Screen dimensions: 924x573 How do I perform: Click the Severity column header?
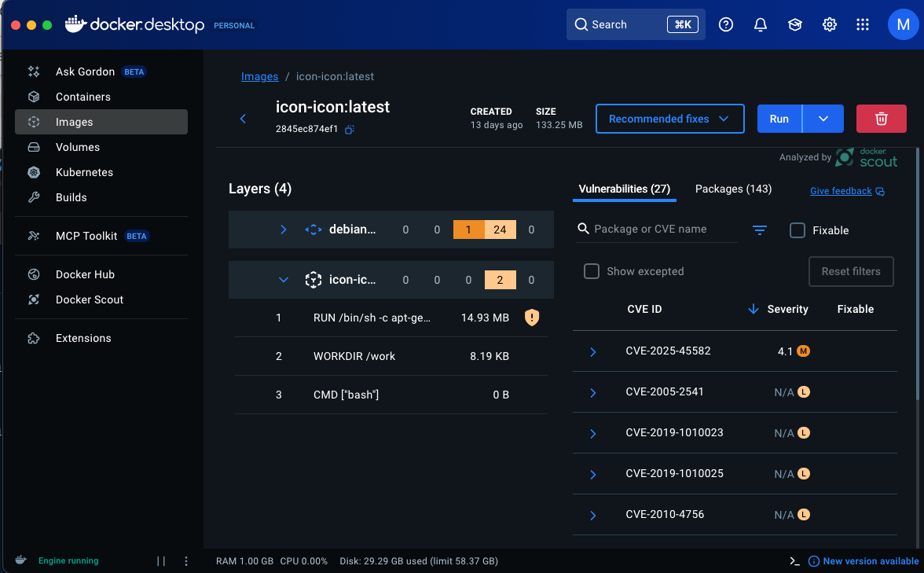[787, 309]
